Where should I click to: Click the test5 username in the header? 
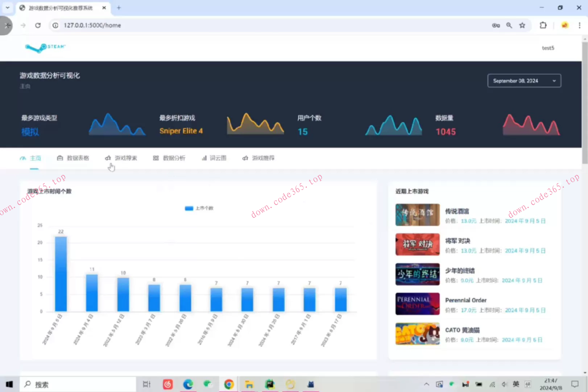point(548,48)
